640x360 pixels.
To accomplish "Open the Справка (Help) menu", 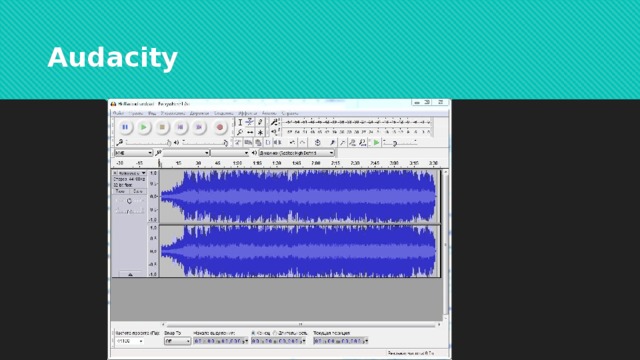I will coord(290,113).
